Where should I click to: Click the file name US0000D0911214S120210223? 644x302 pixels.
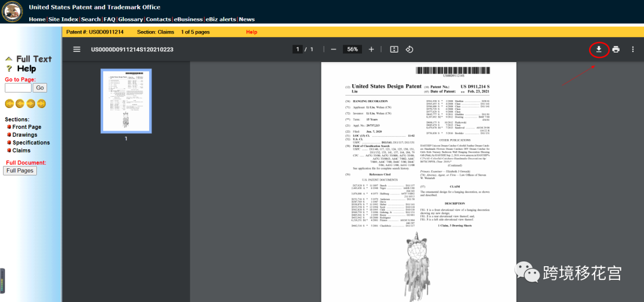132,50
